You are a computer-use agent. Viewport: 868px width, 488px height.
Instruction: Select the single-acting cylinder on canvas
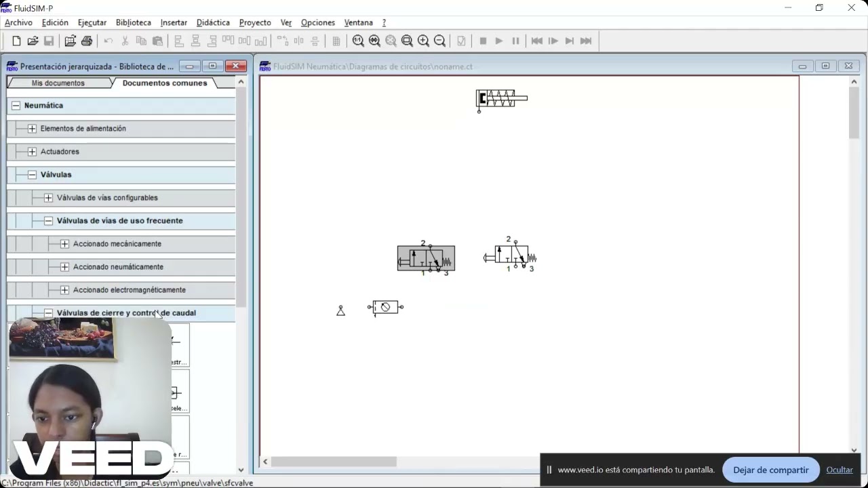[x=501, y=100]
